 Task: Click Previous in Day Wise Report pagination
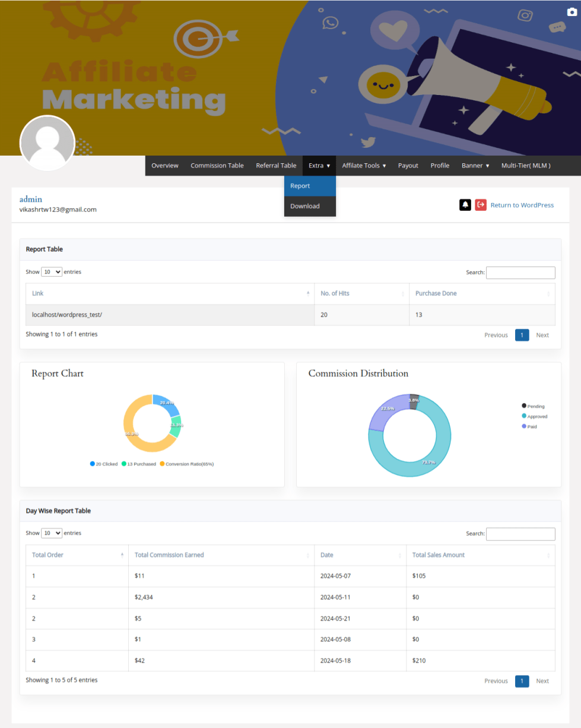click(x=496, y=681)
